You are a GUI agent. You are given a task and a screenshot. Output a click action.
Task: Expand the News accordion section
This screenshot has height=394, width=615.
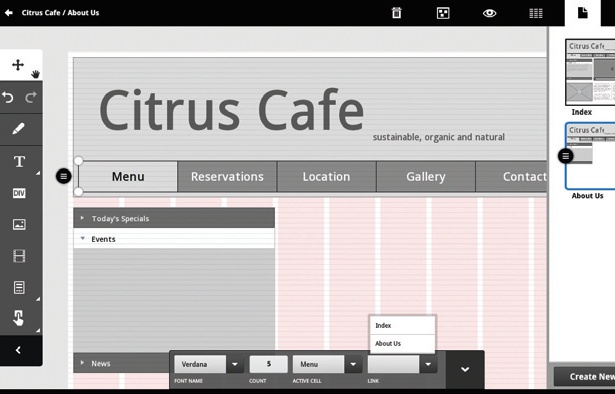tap(122, 363)
